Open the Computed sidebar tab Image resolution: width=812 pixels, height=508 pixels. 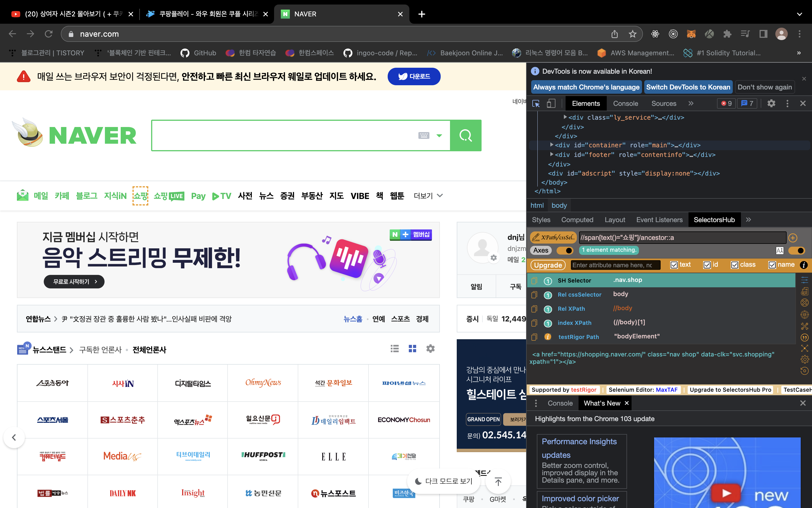click(x=577, y=220)
